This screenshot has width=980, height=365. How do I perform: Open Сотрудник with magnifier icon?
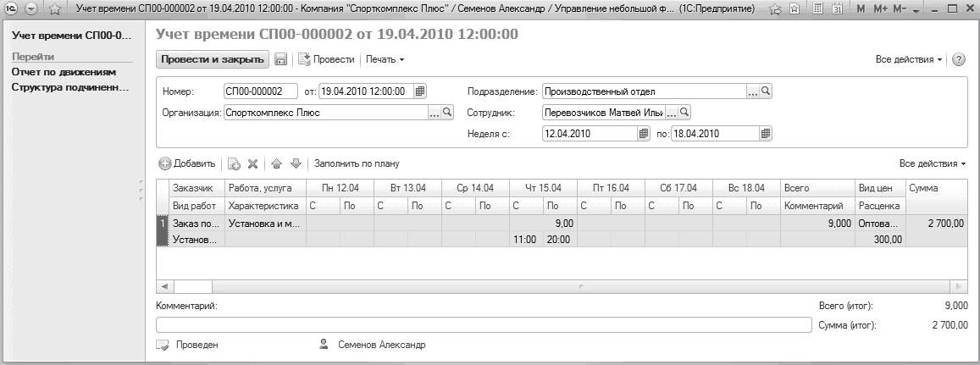684,113
